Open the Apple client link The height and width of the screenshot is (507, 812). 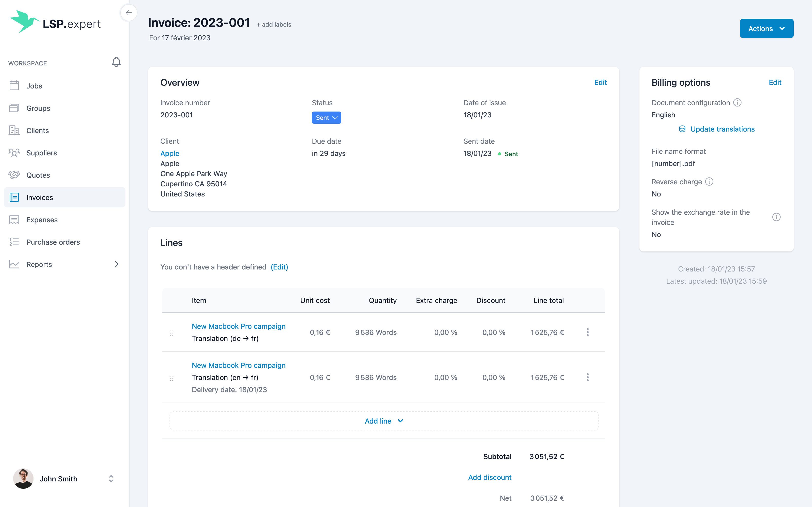[170, 153]
